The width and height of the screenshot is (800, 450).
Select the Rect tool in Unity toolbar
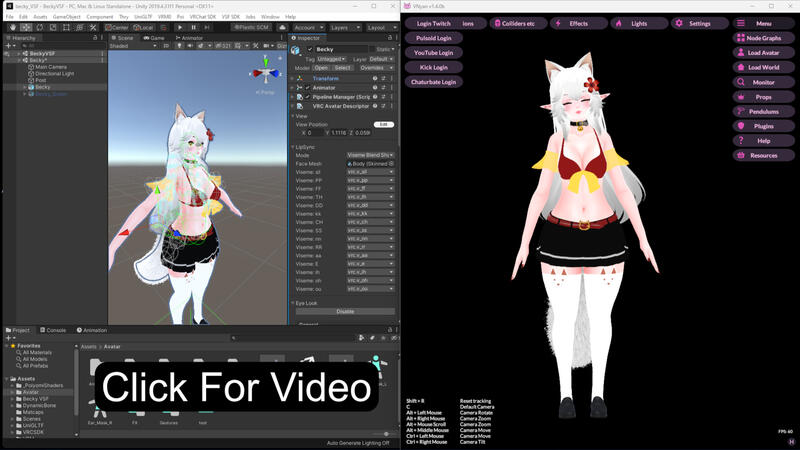(x=66, y=27)
